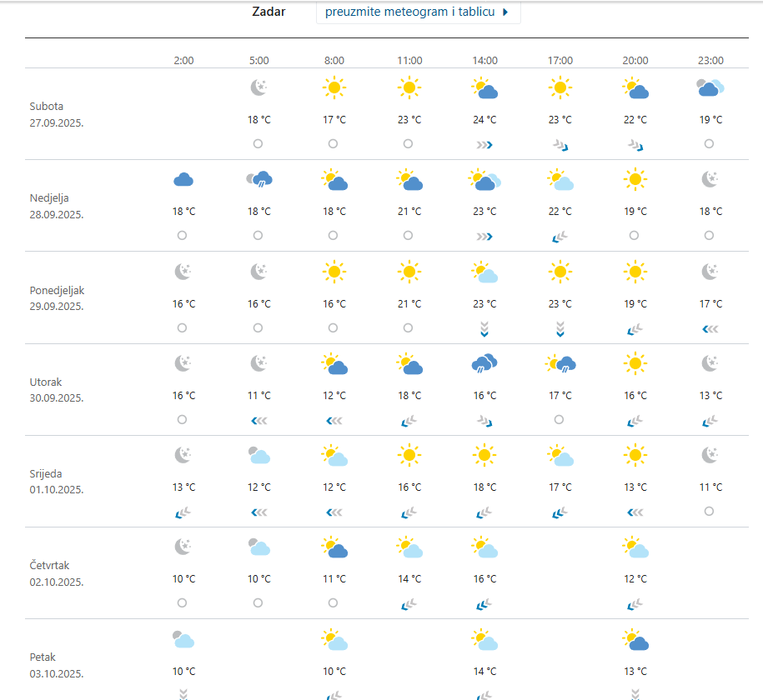Click the calm wind circle for Subota 5:00
The height and width of the screenshot is (700, 763).
[x=258, y=143]
